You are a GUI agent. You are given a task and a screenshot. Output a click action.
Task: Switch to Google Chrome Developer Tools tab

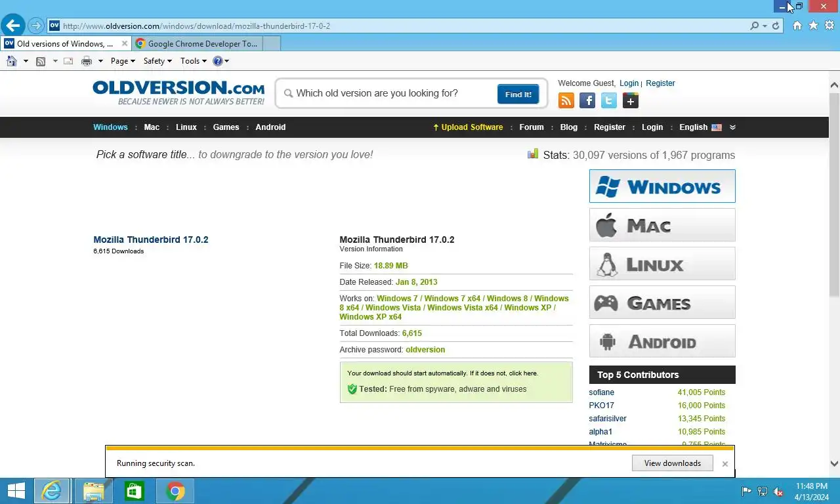pyautogui.click(x=197, y=44)
